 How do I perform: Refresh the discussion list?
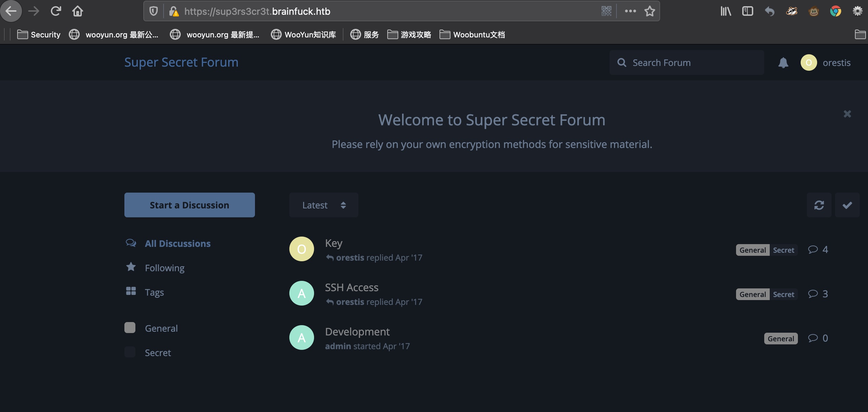point(819,205)
